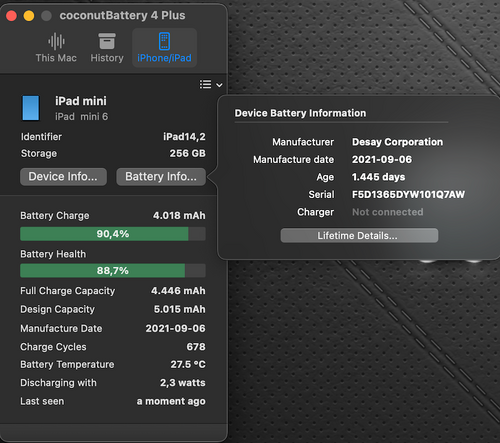Expand the device list chevron

pyautogui.click(x=219, y=85)
